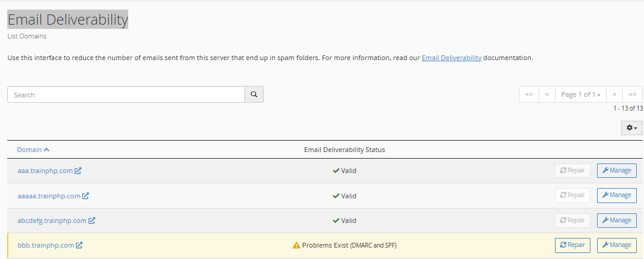
Task: Open external link icon for bbb.trainphp.com
Action: 79,245
